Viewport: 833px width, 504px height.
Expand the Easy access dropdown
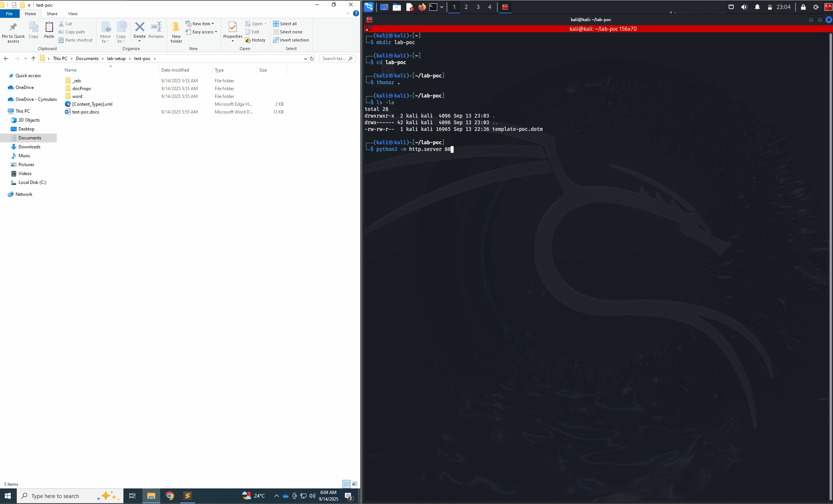(202, 32)
